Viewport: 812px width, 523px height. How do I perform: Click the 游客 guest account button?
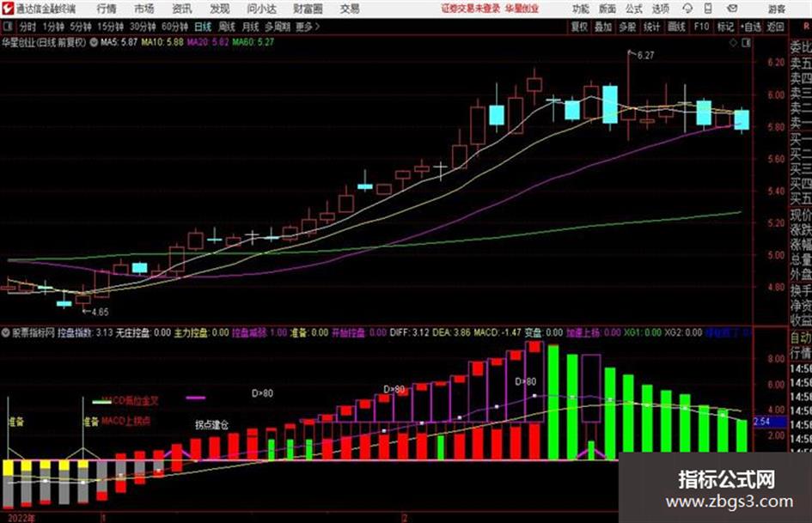pos(776,9)
